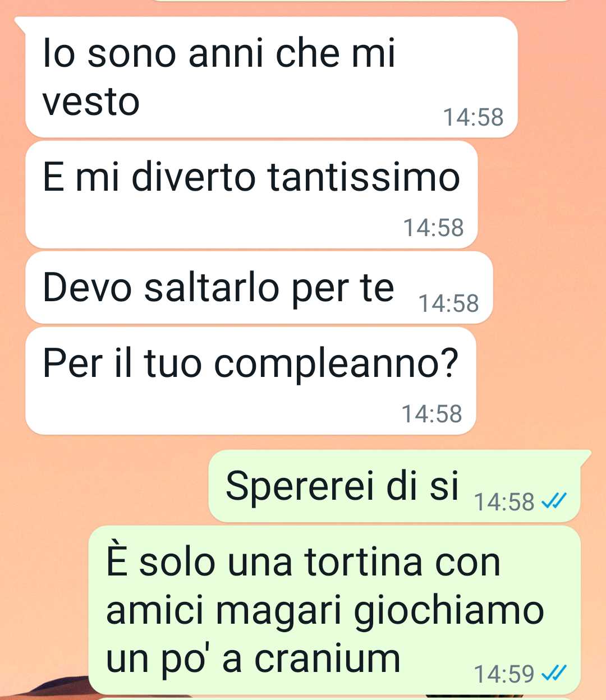The width and height of the screenshot is (606, 700).
Task: Tap the 14:58 timestamp on the 'vesto' message
Action: [474, 117]
